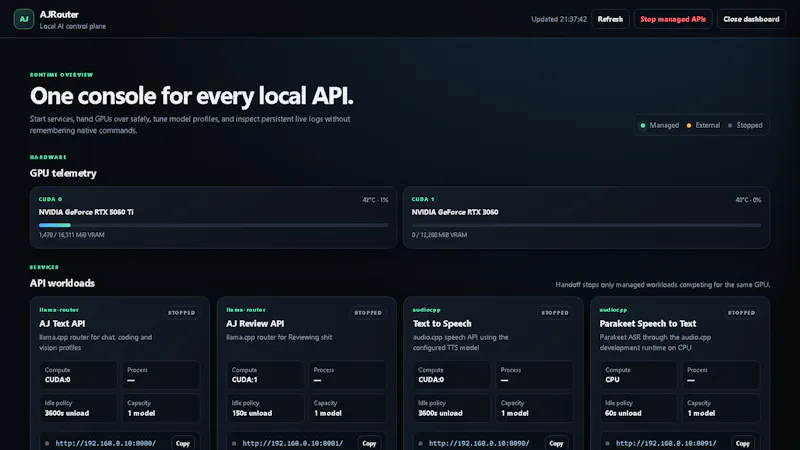Viewport: 800px width, 450px height.
Task: Click the AJ Text API Process tile
Action: [x=161, y=375]
